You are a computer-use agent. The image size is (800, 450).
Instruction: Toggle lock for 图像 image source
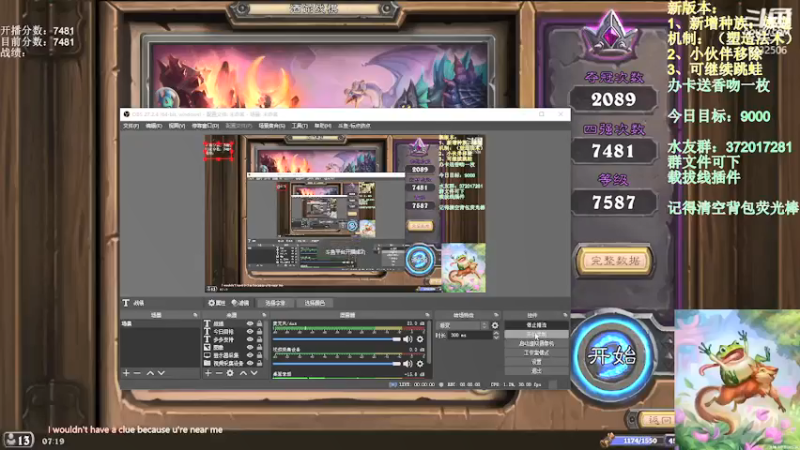click(260, 347)
